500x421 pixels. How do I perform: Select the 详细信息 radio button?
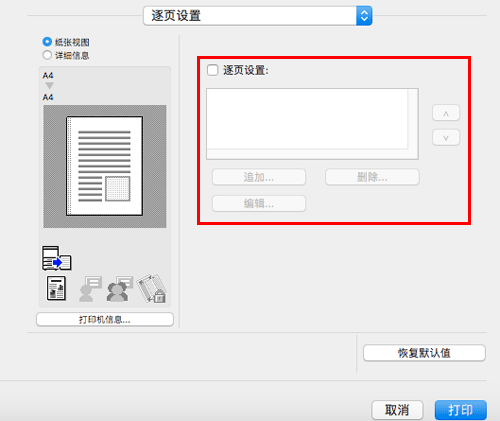point(47,55)
